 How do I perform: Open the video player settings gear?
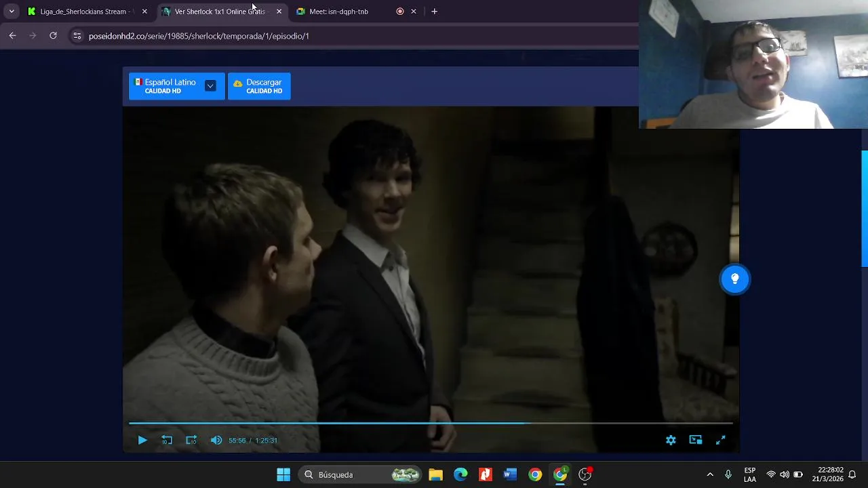point(671,440)
